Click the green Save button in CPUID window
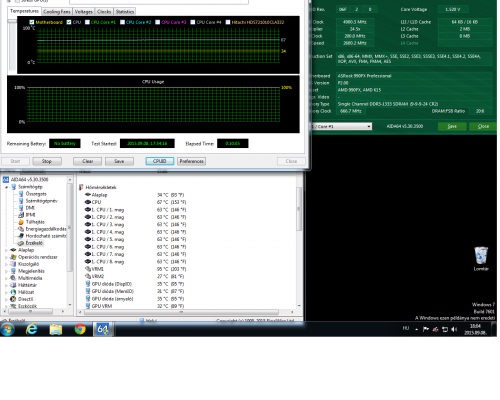500x400 pixels. coord(452,126)
